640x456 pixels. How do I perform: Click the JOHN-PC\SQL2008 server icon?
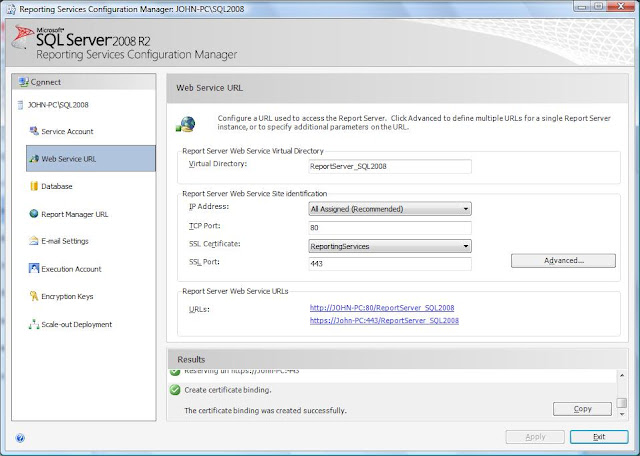tap(20, 105)
